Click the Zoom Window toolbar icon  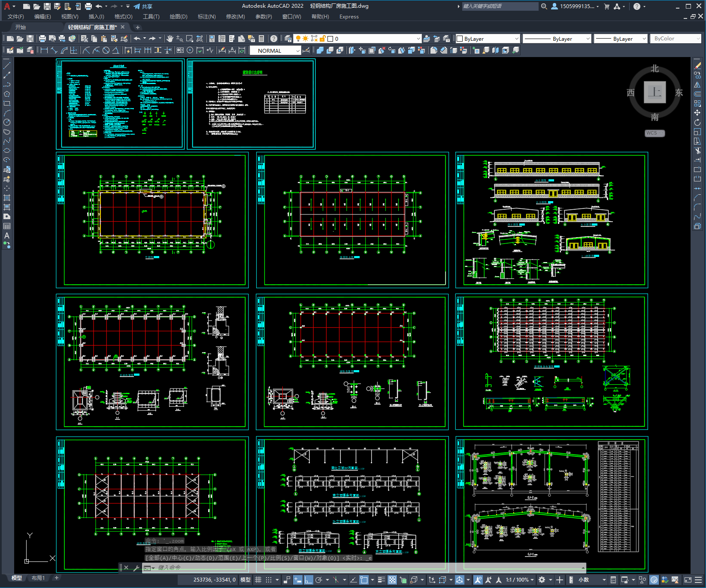(x=190, y=39)
